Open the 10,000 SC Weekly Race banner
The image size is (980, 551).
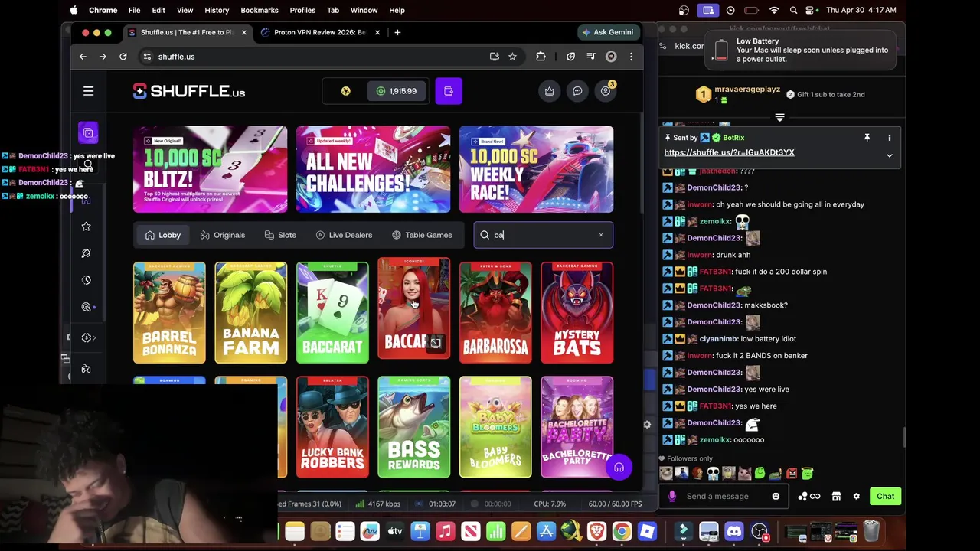tap(537, 169)
